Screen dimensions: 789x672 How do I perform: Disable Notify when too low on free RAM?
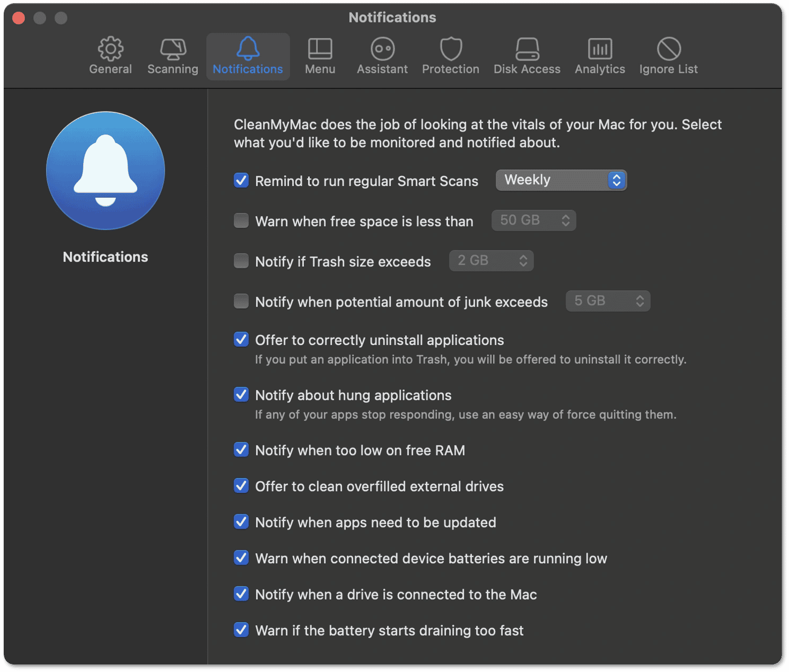[x=241, y=450]
